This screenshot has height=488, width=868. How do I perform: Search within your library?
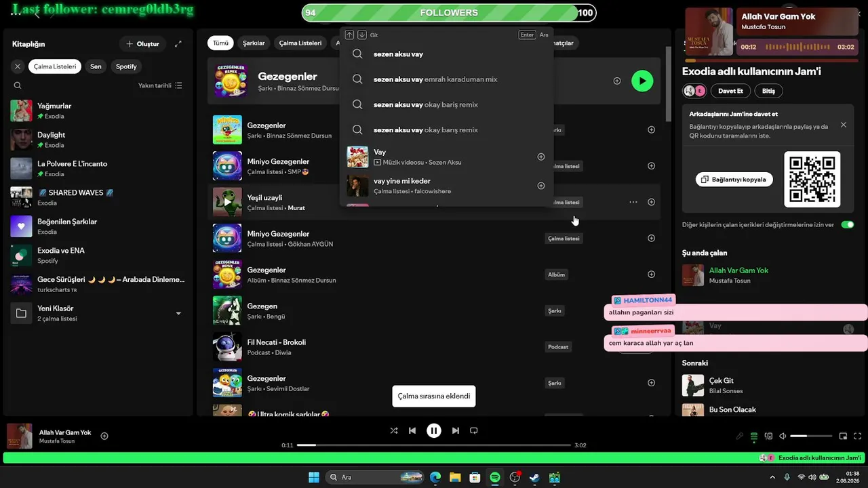pyautogui.click(x=18, y=85)
